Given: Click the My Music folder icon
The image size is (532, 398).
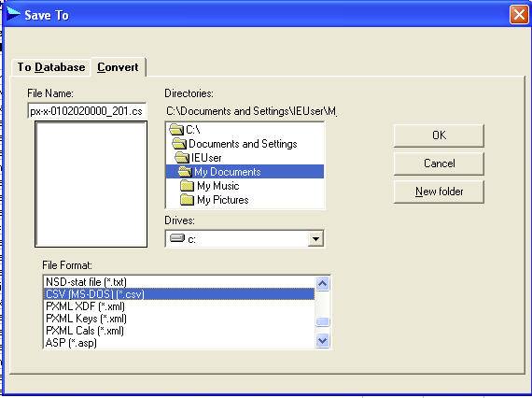Looking at the screenshot, I should tap(187, 186).
